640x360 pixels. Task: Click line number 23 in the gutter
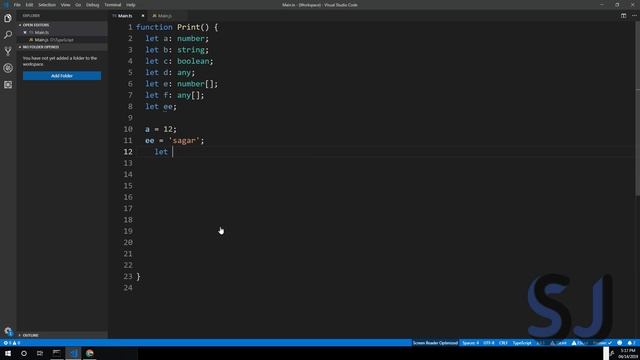128,276
